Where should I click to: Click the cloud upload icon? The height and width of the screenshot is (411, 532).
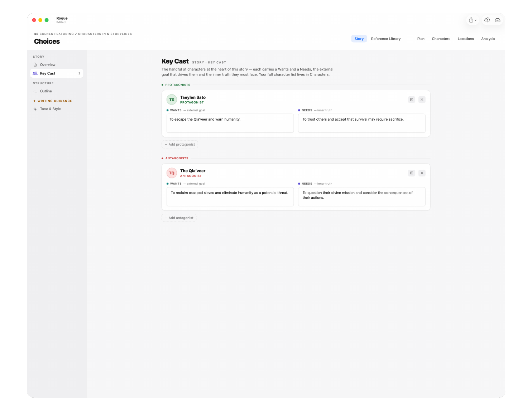tap(487, 20)
